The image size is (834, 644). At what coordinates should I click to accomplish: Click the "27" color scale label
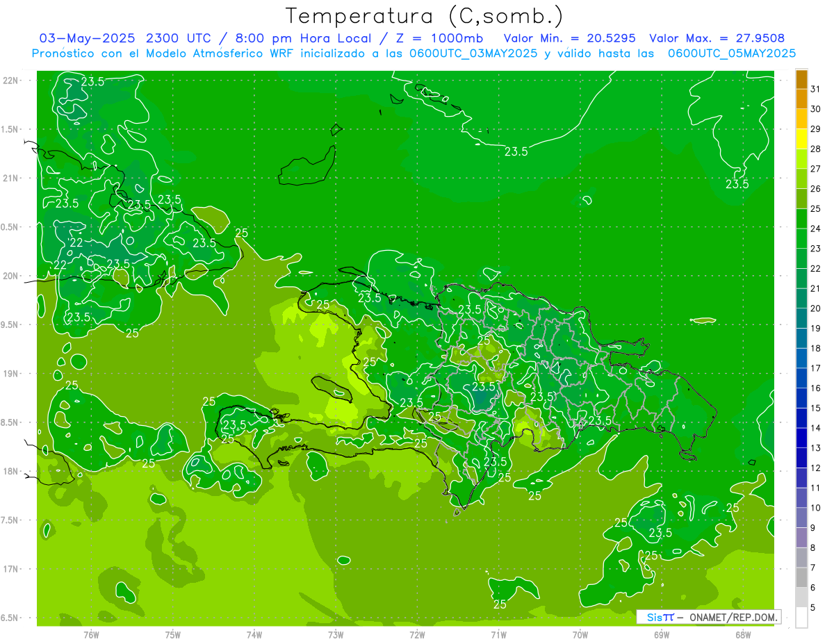pos(816,168)
